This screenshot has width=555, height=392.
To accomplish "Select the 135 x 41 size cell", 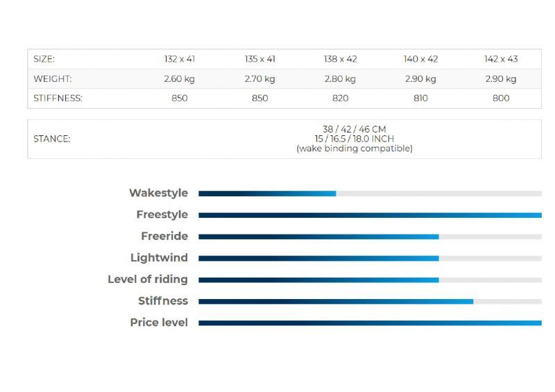I will coord(259,59).
